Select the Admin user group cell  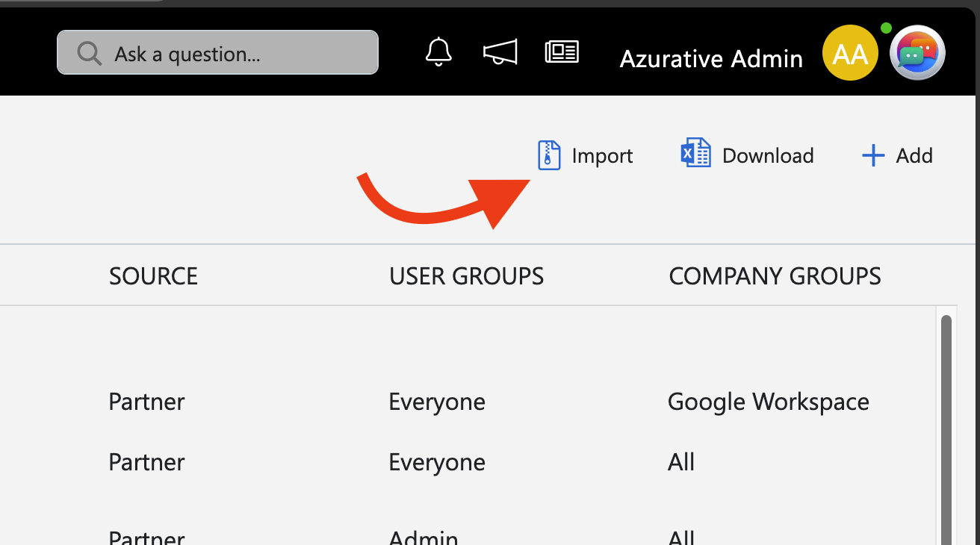[x=424, y=537]
